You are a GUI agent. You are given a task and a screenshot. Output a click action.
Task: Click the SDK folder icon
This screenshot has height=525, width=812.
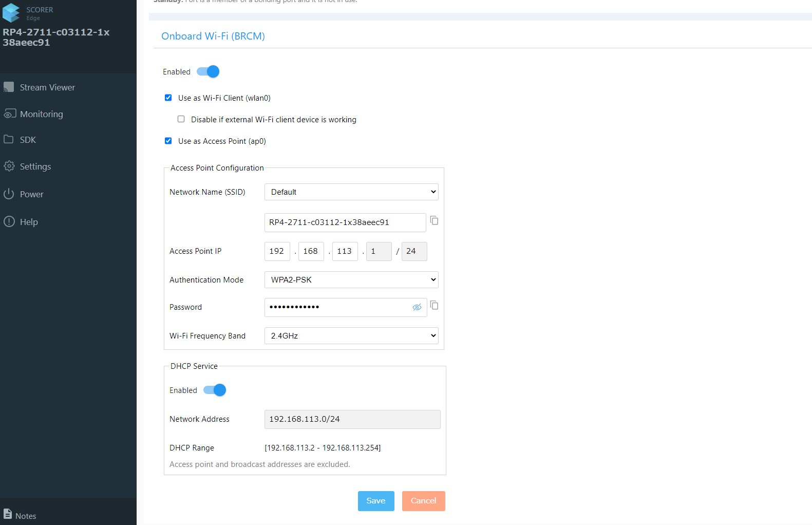point(9,140)
